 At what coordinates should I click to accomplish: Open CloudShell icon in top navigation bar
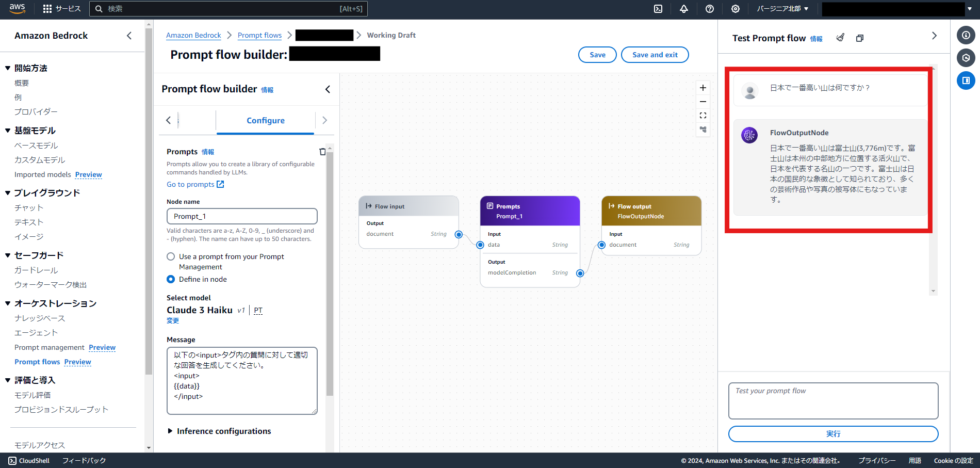click(x=658, y=9)
